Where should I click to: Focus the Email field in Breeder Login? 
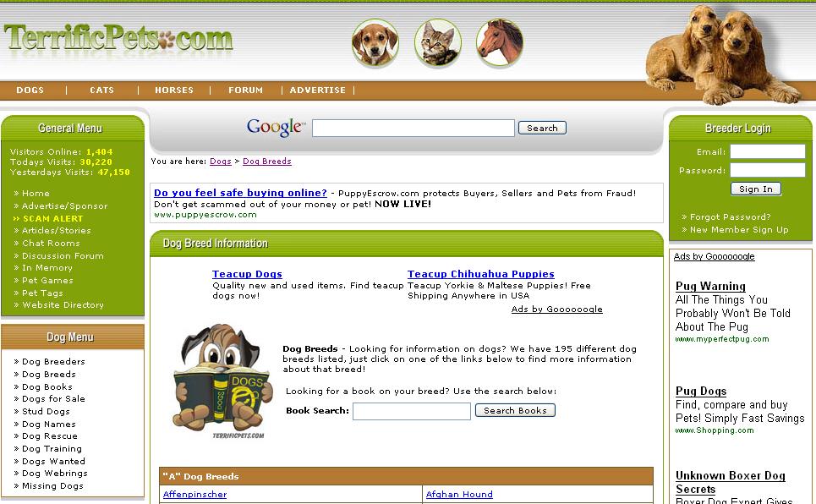[768, 151]
